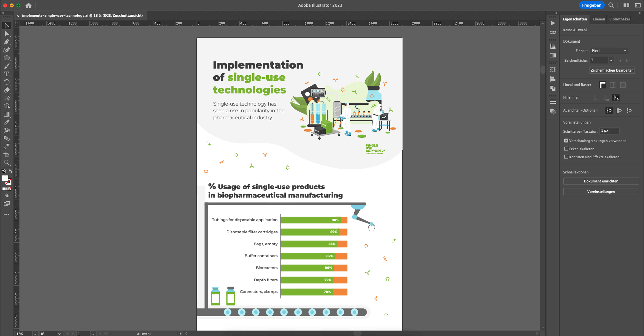This screenshot has height=336, width=644.
Task: Enable Ecken skalieren checkbox
Action: 566,149
